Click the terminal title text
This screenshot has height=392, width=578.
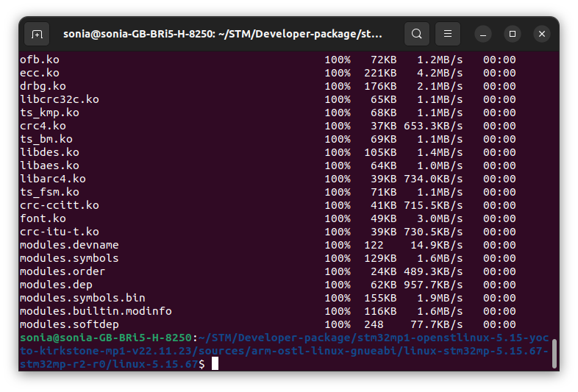pyautogui.click(x=223, y=34)
